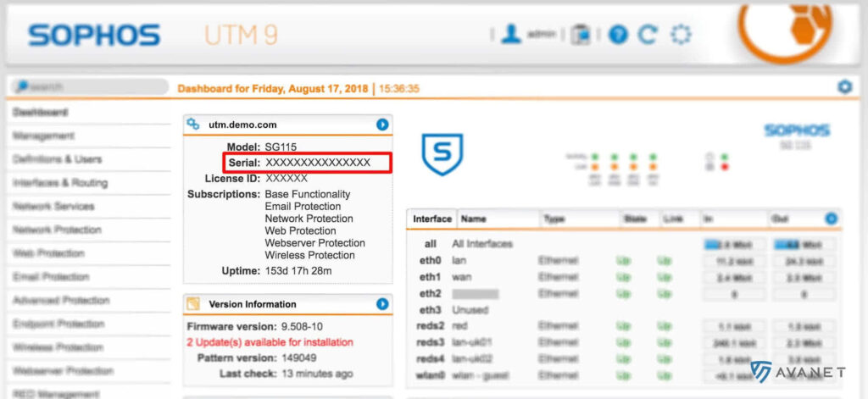Click the reload icon in header
Screen dimensions: 868x399
tap(647, 35)
